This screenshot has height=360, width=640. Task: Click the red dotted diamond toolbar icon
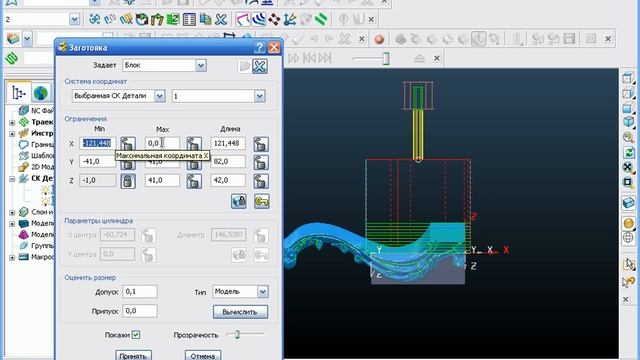tap(274, 19)
